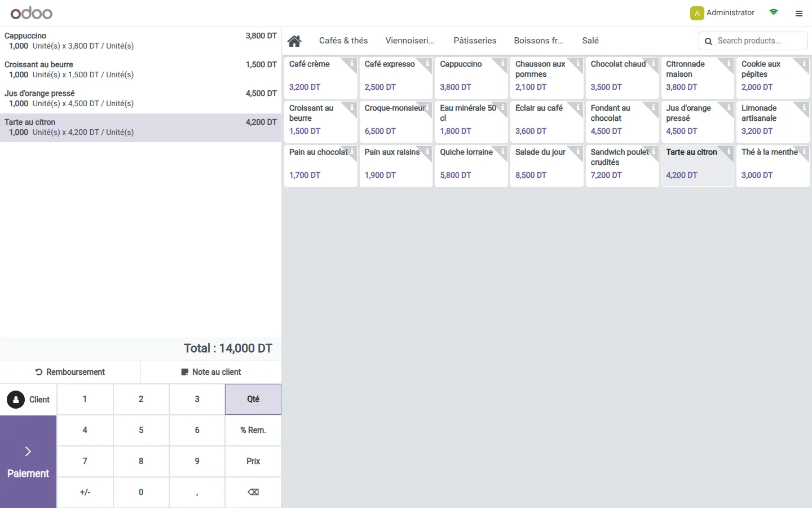Proceed to Paiement

28,462
